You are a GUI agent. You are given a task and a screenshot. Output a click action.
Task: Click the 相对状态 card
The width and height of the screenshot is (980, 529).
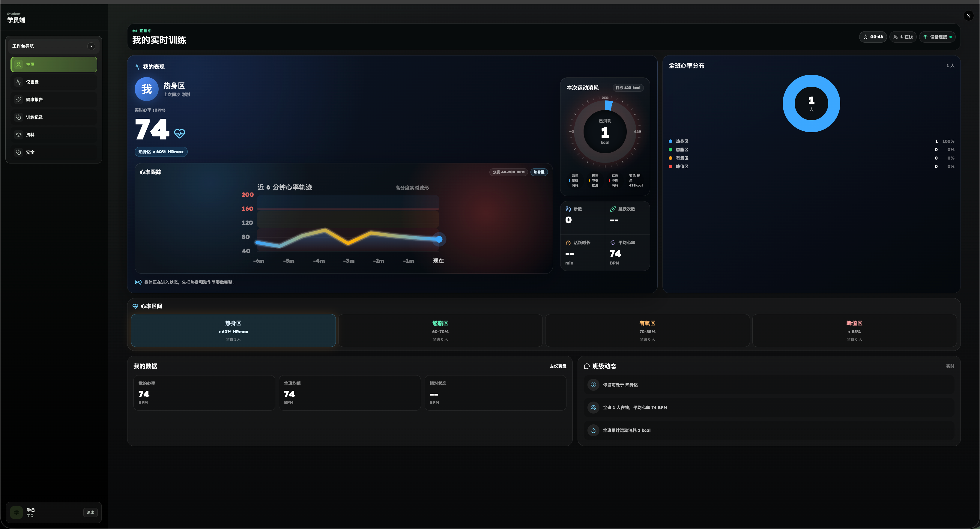(x=495, y=393)
